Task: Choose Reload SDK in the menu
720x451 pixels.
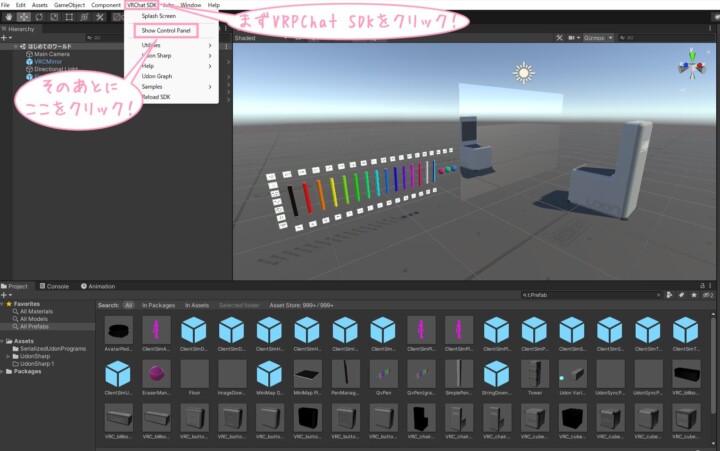Action: pos(156,97)
